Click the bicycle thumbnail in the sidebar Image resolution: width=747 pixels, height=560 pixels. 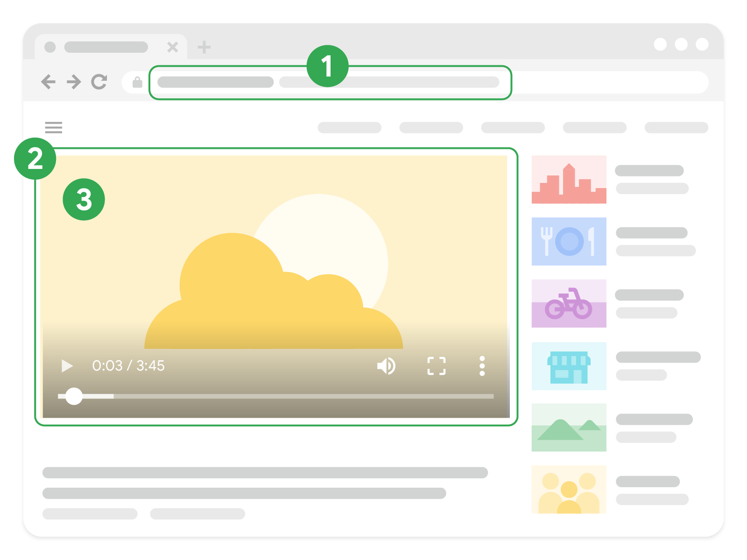[569, 304]
